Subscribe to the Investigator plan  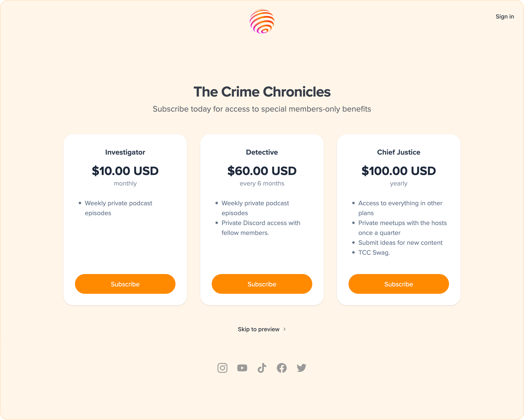[x=125, y=284]
